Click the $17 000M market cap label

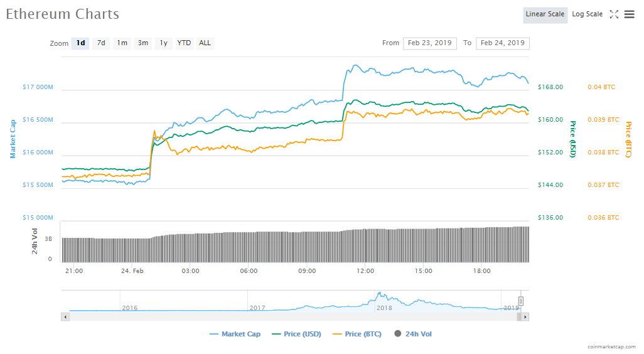tap(38, 87)
